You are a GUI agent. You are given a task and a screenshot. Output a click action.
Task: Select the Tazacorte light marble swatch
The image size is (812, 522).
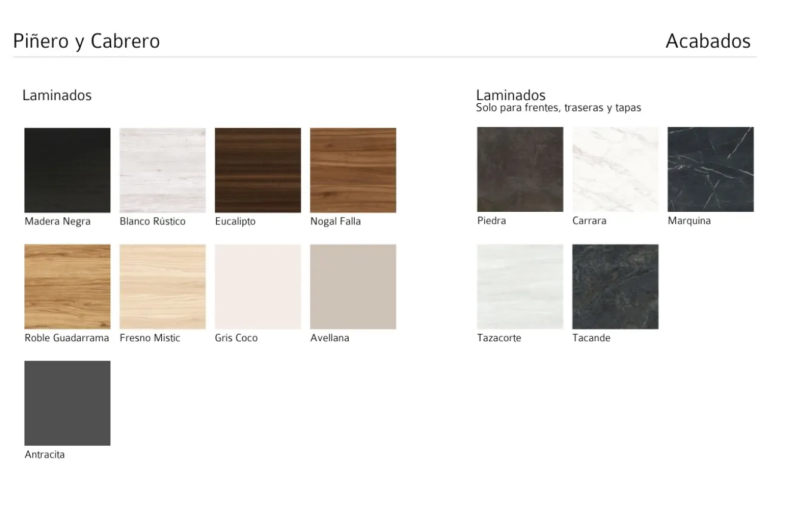pos(519,286)
